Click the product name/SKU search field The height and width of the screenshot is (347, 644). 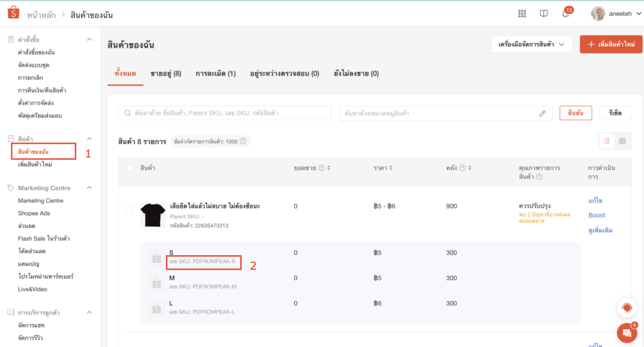point(225,113)
